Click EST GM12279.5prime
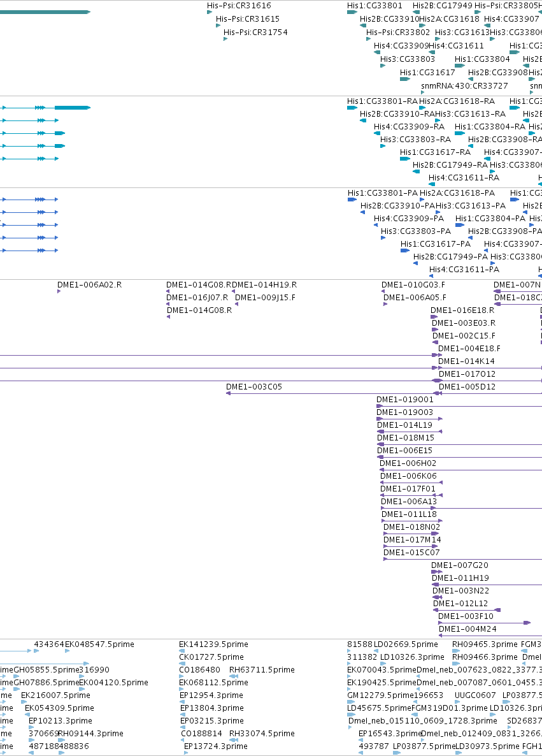The height and width of the screenshot is (756, 542). pos(381,695)
